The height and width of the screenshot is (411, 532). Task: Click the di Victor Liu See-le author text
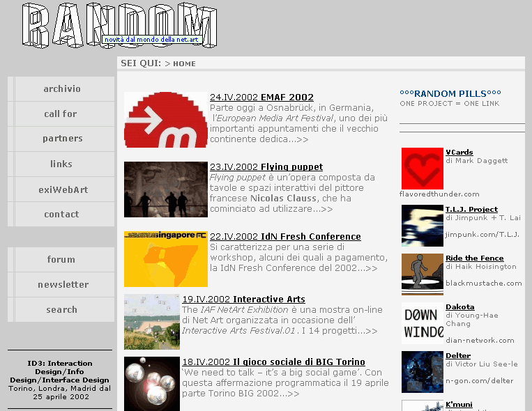point(481,364)
